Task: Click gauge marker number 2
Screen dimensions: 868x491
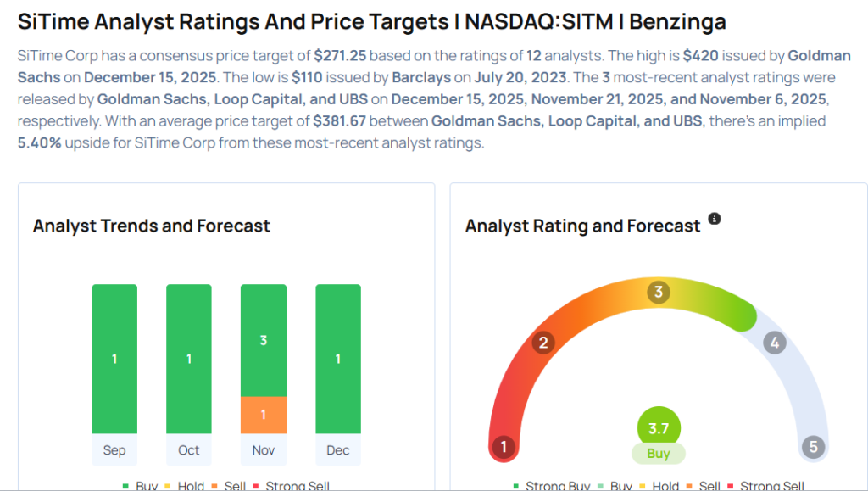Action: click(x=542, y=343)
